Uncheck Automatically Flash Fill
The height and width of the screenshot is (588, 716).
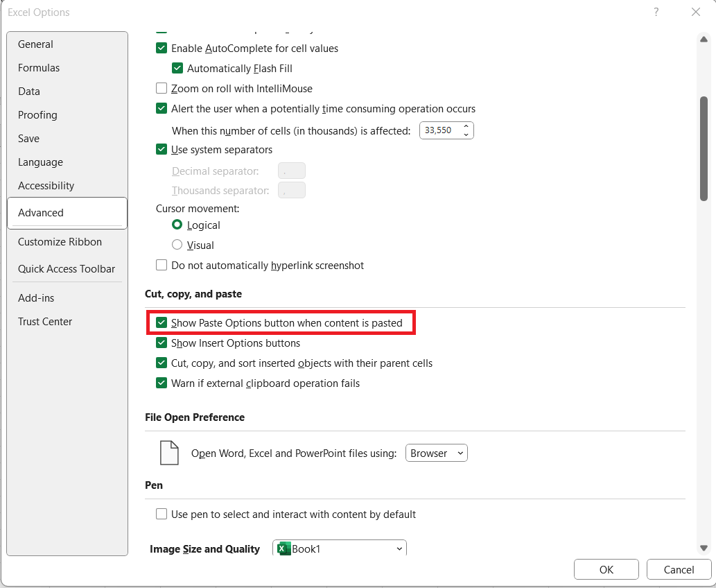point(177,68)
